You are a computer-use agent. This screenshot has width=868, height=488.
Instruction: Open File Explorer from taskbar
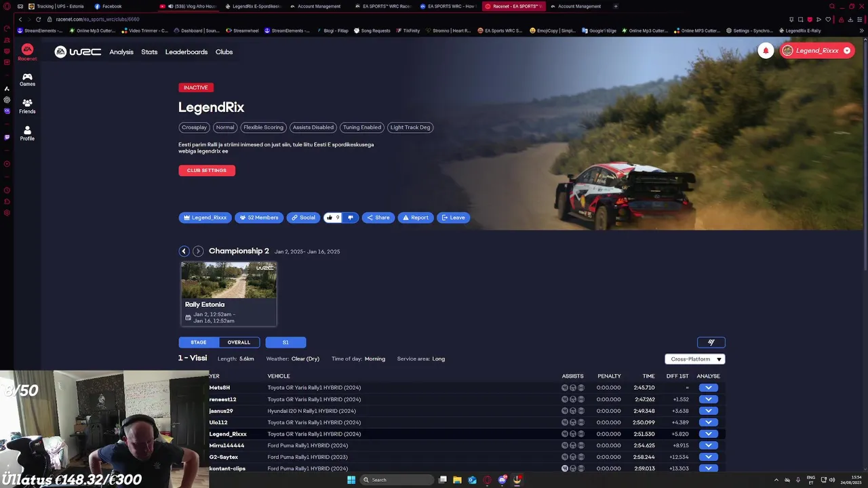tap(457, 480)
